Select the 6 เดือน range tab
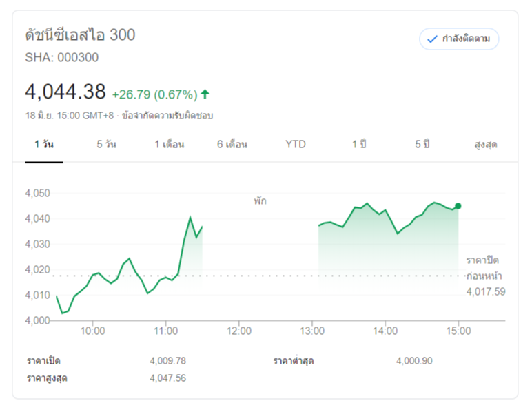This screenshot has width=532, height=403. (232, 145)
